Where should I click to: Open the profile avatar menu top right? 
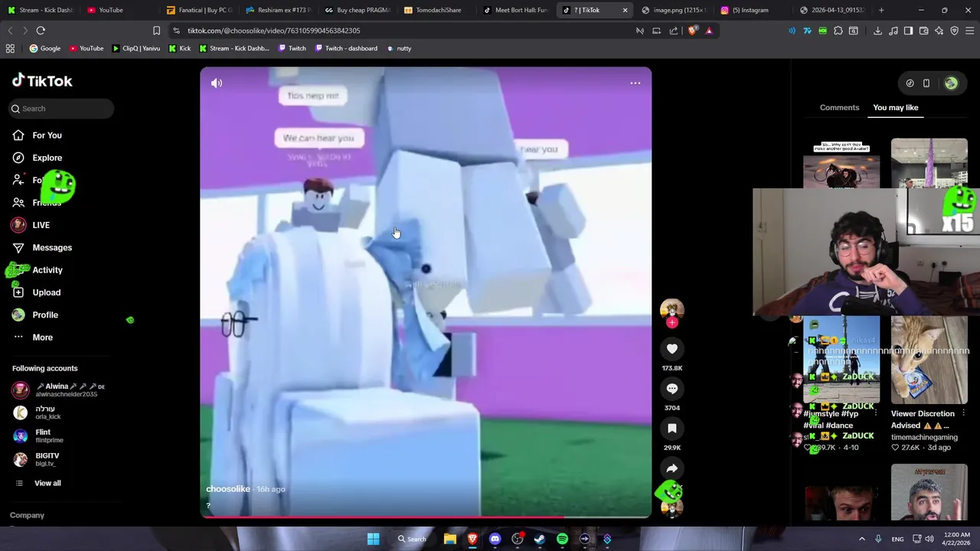coord(951,83)
